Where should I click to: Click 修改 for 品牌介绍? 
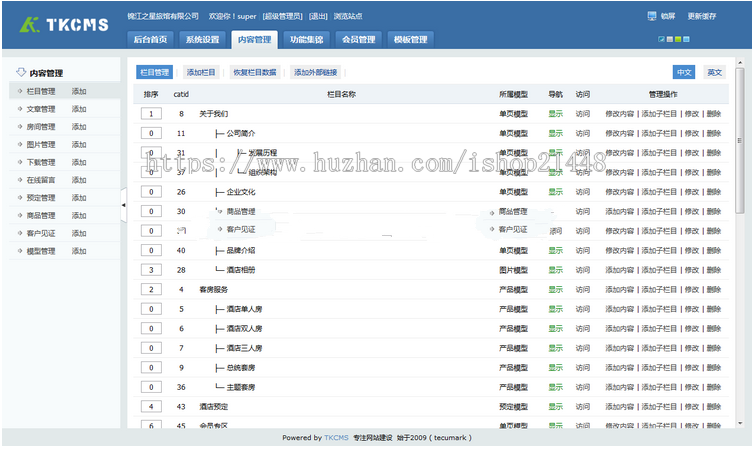tap(692, 250)
